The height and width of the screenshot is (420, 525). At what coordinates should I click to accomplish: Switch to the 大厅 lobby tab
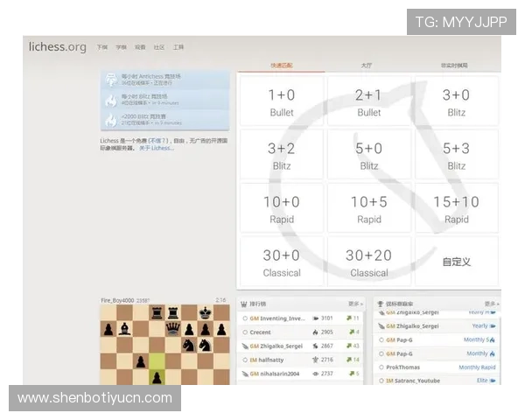pyautogui.click(x=367, y=66)
